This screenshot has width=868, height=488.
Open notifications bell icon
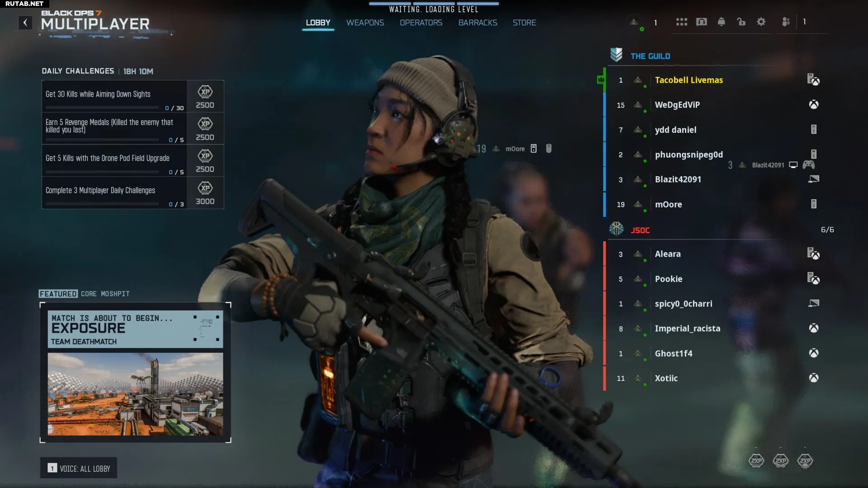(x=721, y=22)
